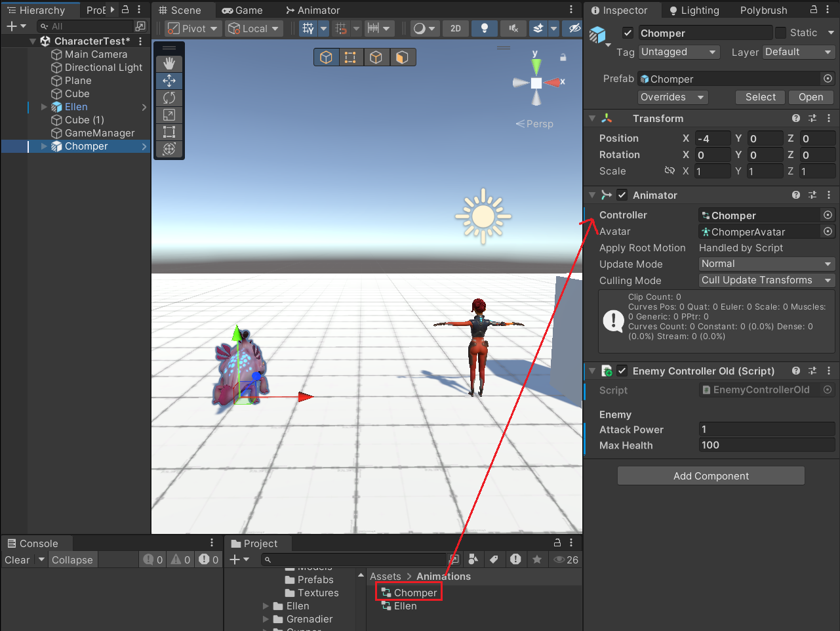
Task: Open Transform component help reference
Action: [x=796, y=119]
